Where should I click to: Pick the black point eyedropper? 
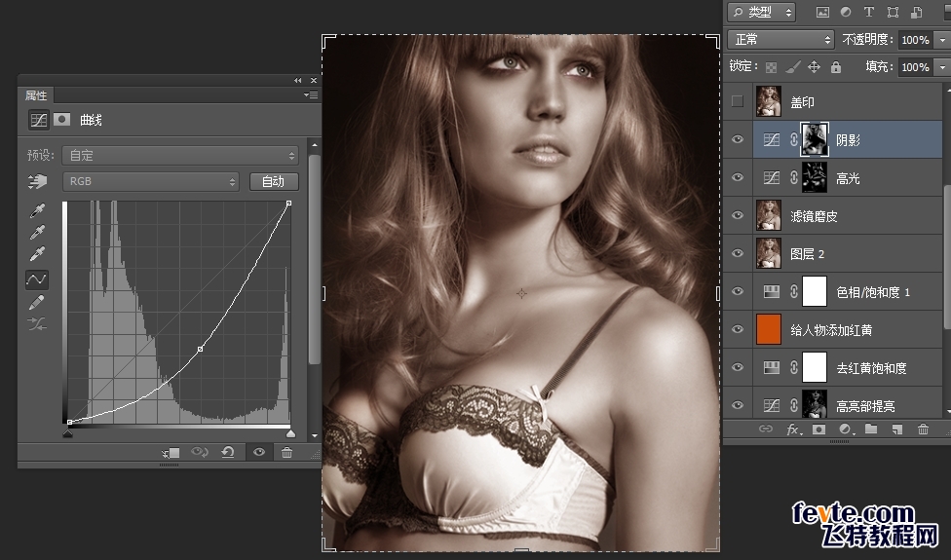pos(37,210)
